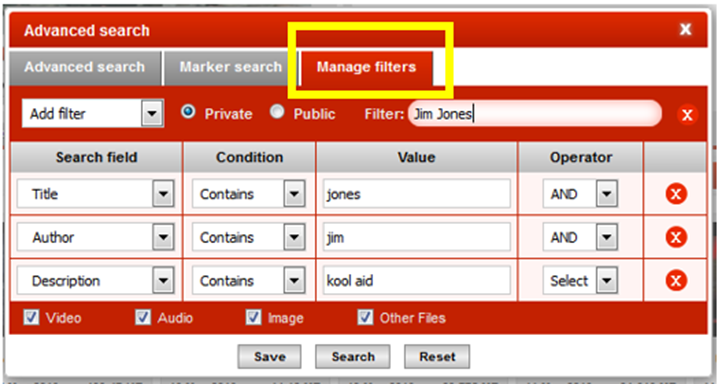718x384 pixels.
Task: Open Condition dropdown in the Description row
Action: pyautogui.click(x=249, y=280)
